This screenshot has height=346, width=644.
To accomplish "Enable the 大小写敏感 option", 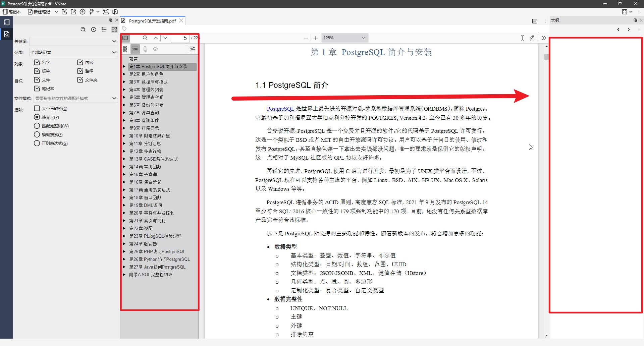I will point(37,108).
